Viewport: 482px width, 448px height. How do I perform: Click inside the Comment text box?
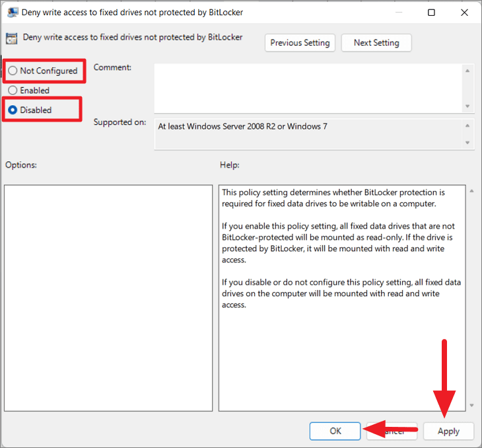pos(308,89)
